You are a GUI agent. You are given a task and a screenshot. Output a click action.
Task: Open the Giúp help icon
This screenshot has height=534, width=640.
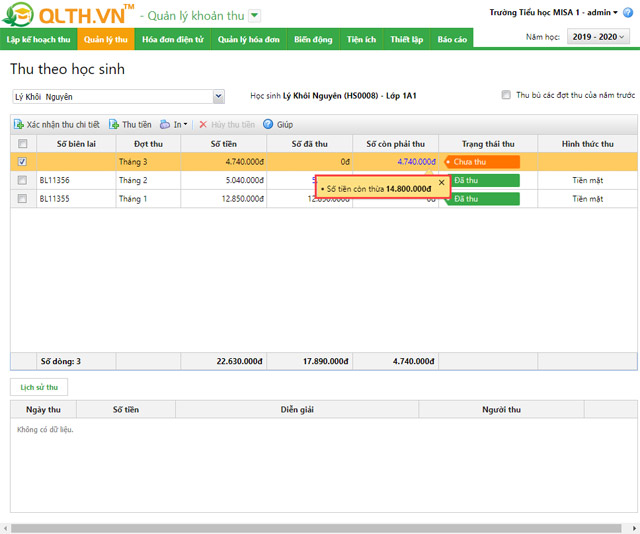(x=268, y=125)
